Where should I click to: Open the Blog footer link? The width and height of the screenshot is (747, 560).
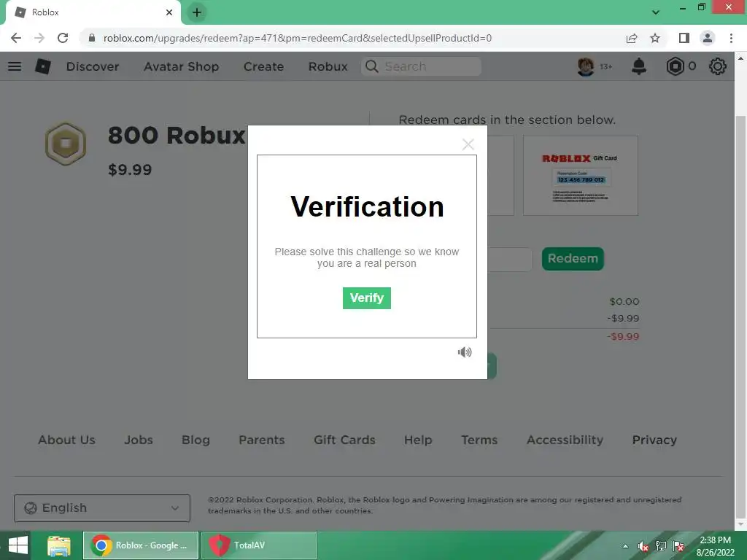tap(196, 440)
